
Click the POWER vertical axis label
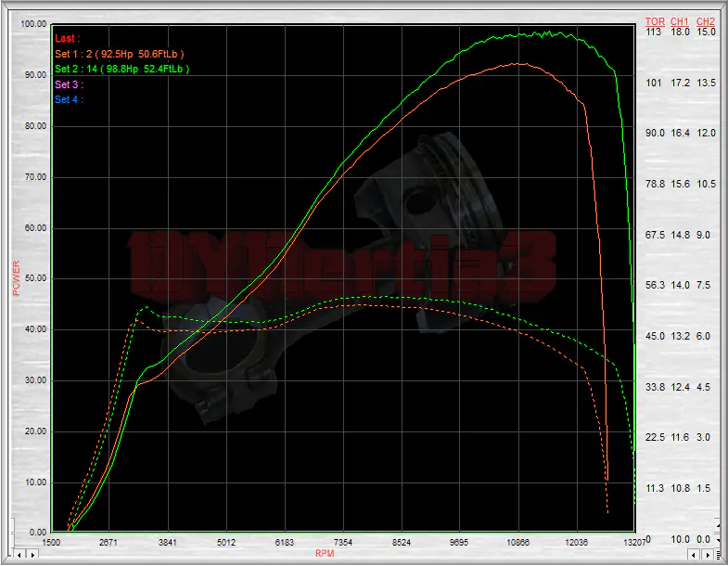point(15,278)
